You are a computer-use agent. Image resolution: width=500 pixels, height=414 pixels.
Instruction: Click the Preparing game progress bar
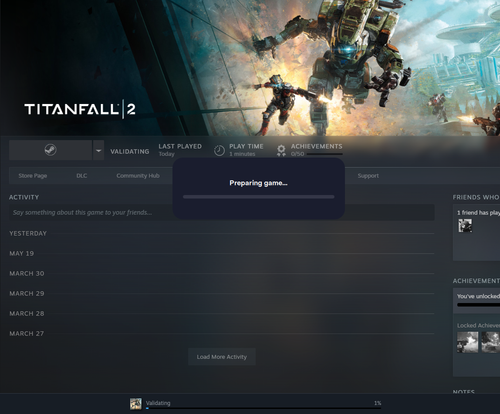tap(258, 197)
